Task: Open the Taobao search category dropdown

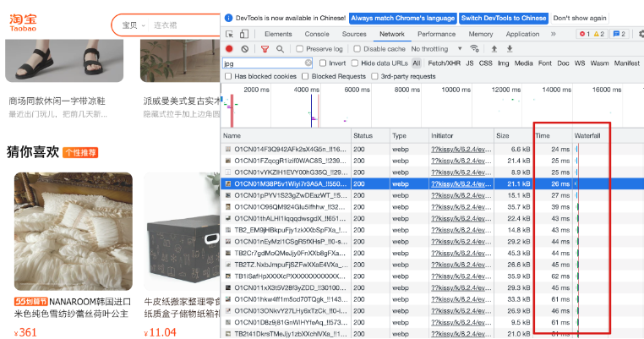Action: [132, 25]
